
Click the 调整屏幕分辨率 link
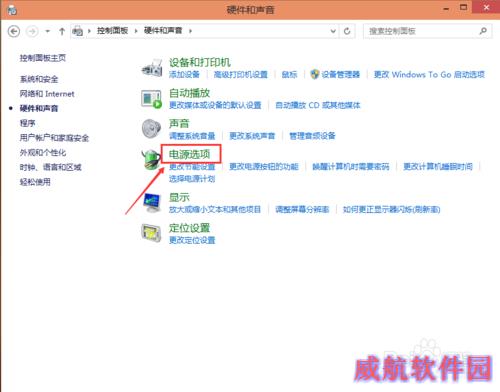coord(302,210)
